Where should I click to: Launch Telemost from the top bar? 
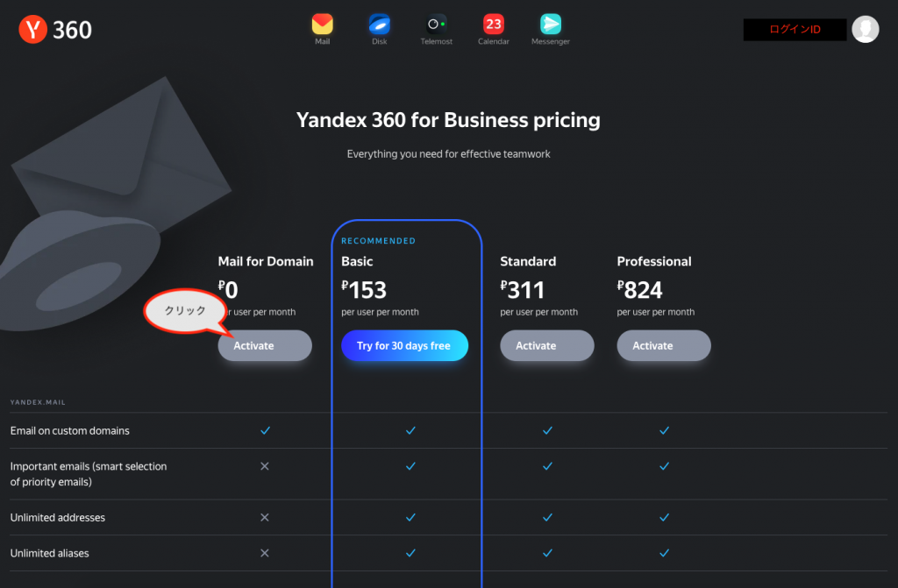[x=437, y=24]
